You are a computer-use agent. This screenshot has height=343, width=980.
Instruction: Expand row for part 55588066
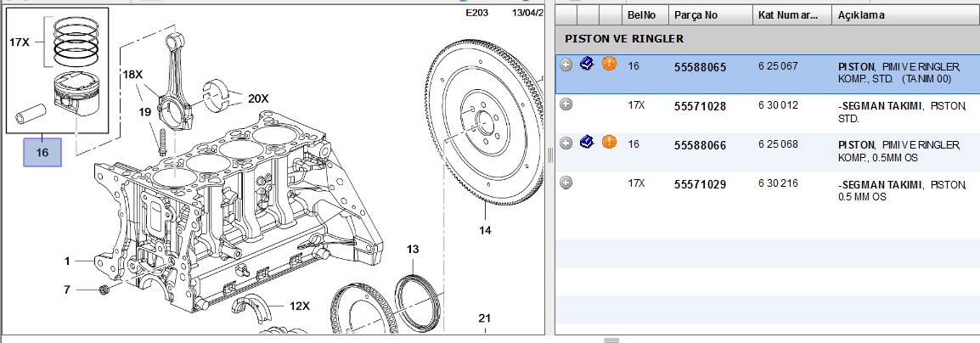566,143
